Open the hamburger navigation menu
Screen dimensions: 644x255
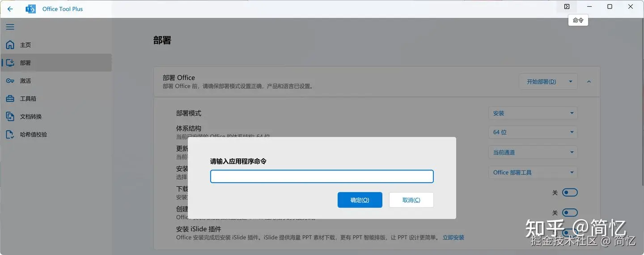(10, 27)
